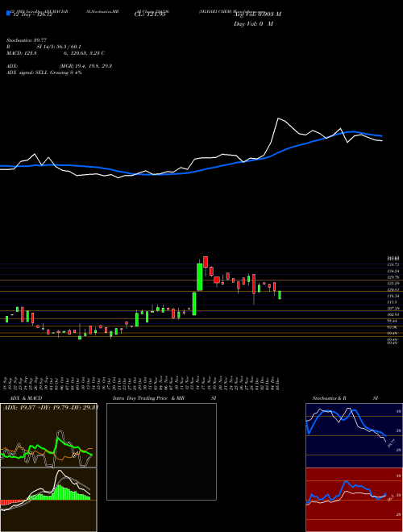403x532 pixels.
Task: Click the 98.44 price axis label
Action: [392, 321]
